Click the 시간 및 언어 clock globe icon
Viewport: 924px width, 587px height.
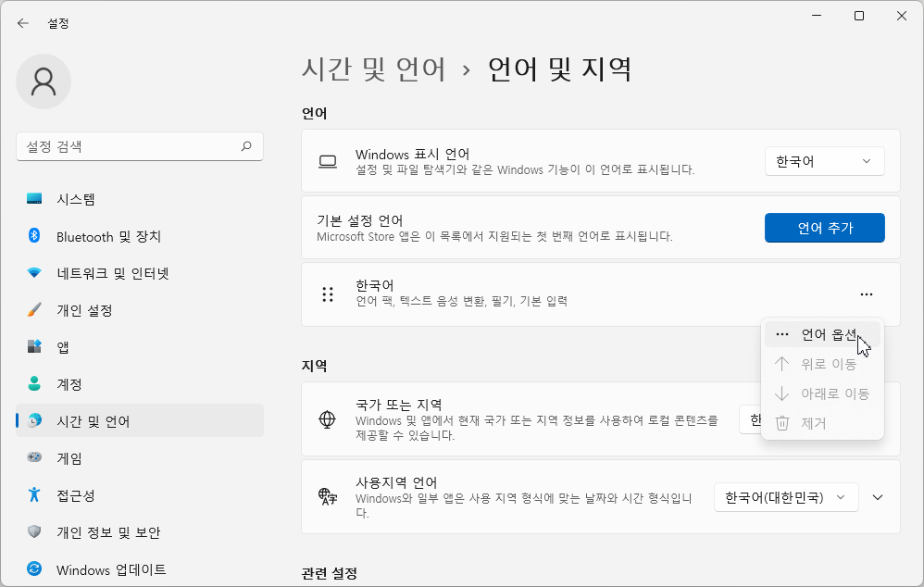pyautogui.click(x=35, y=420)
